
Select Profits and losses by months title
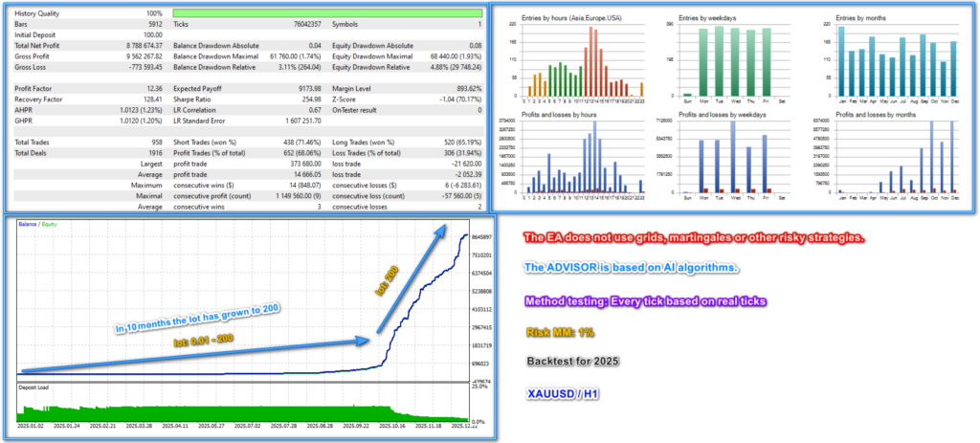pyautogui.click(x=876, y=115)
